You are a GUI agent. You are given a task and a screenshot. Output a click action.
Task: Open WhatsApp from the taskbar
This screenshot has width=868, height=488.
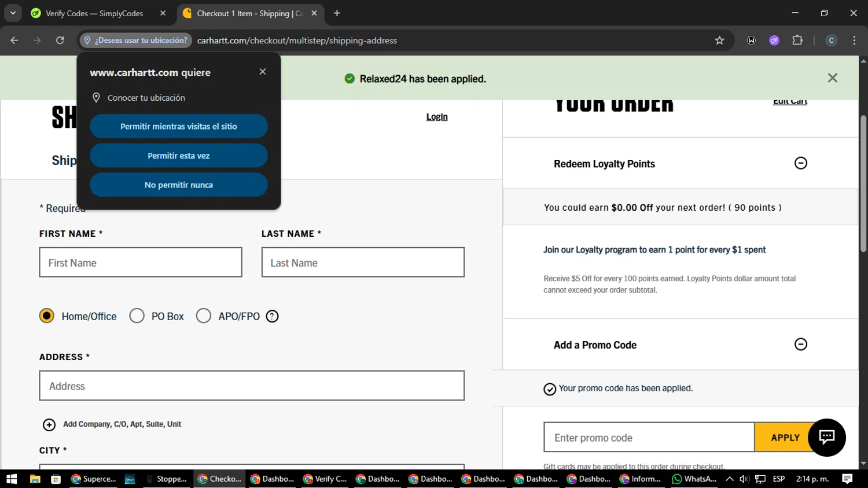click(x=694, y=479)
